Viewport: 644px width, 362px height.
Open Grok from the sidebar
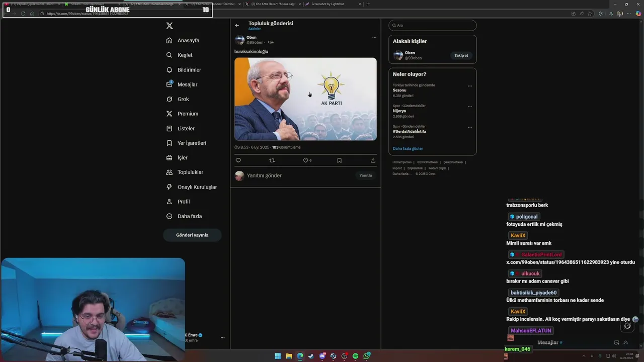click(x=178, y=99)
